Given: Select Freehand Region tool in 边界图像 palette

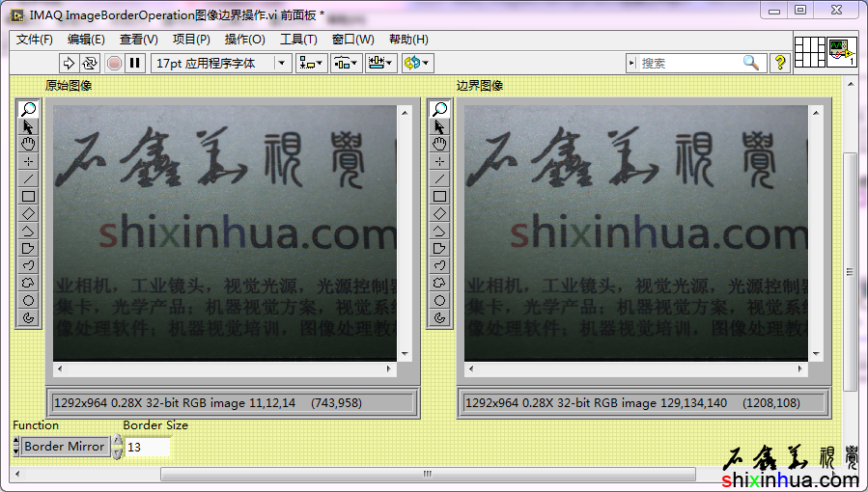Looking at the screenshot, I should pyautogui.click(x=439, y=283).
